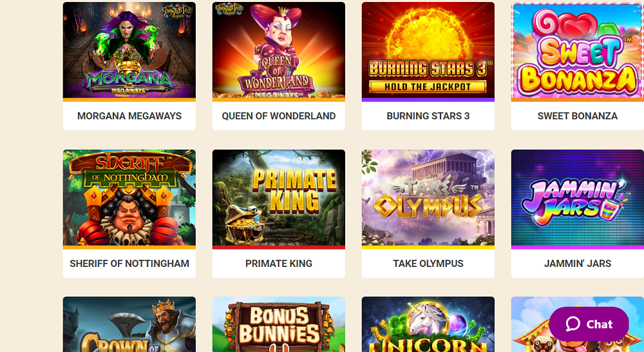This screenshot has width=644, height=352.
Task: Open the Chat support button
Action: tap(589, 324)
